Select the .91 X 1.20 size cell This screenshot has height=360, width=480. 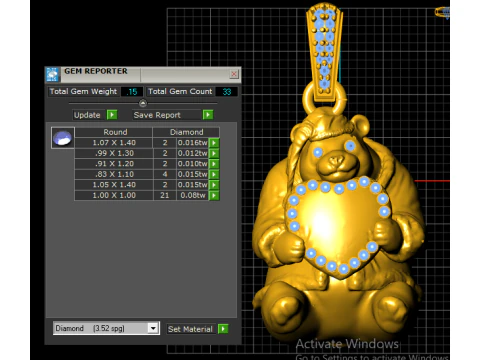click(114, 164)
